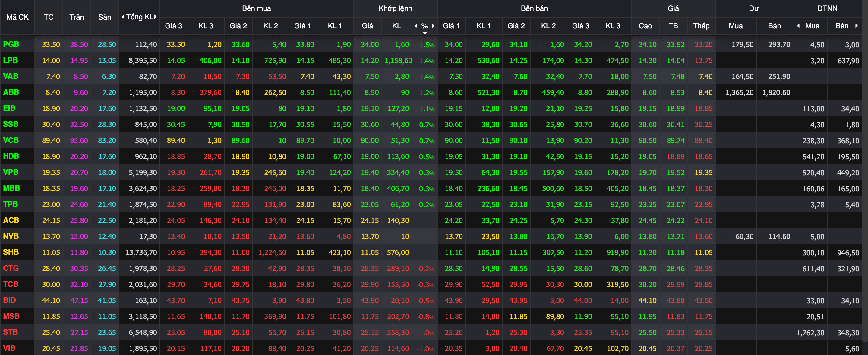Screen dimensions: 868x355
Task: Sort by the TC column header
Action: (x=49, y=17)
